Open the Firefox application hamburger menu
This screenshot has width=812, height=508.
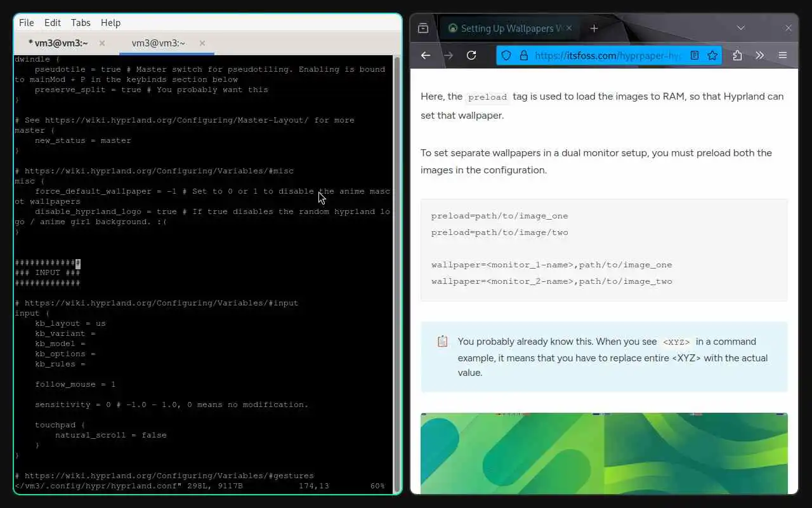click(x=783, y=55)
